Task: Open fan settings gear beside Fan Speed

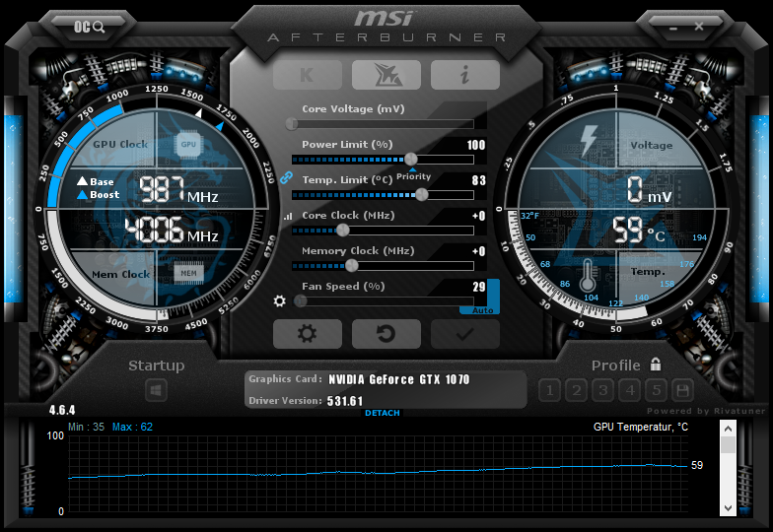Action: pyautogui.click(x=280, y=300)
